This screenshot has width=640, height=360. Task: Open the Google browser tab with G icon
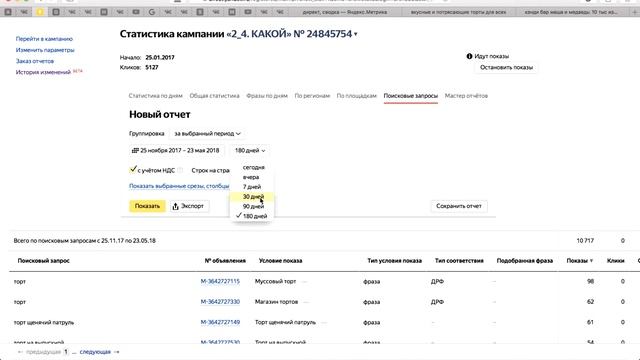coord(152,12)
